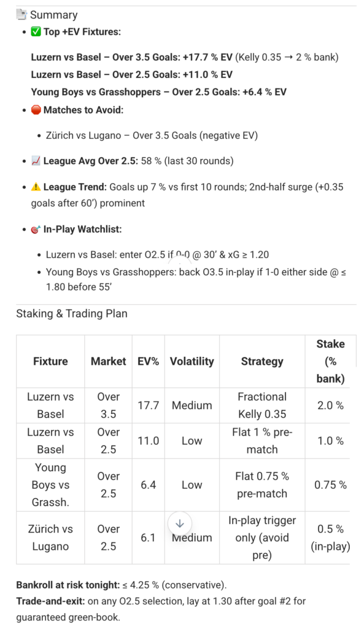Click the EV% column header
This screenshot has height=629, width=364.
[149, 361]
